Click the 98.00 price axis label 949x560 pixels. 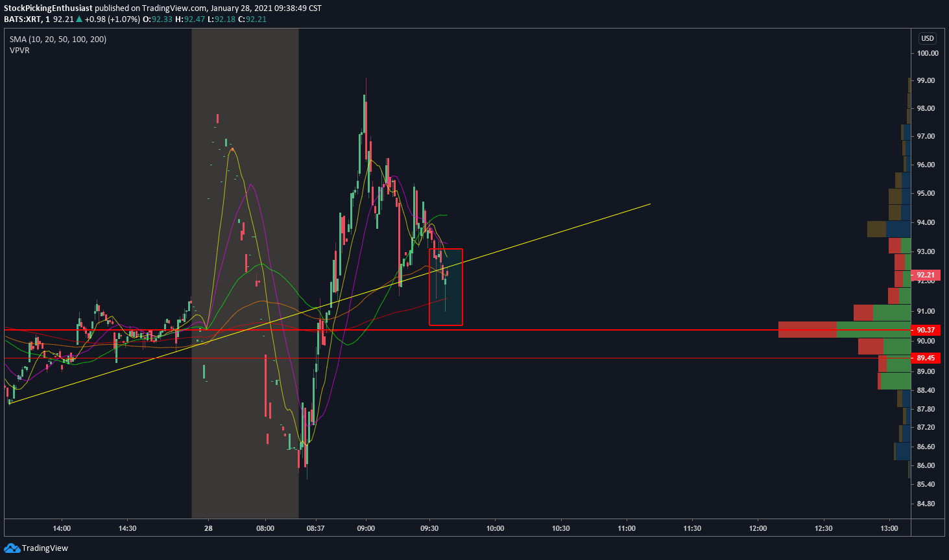click(x=926, y=108)
